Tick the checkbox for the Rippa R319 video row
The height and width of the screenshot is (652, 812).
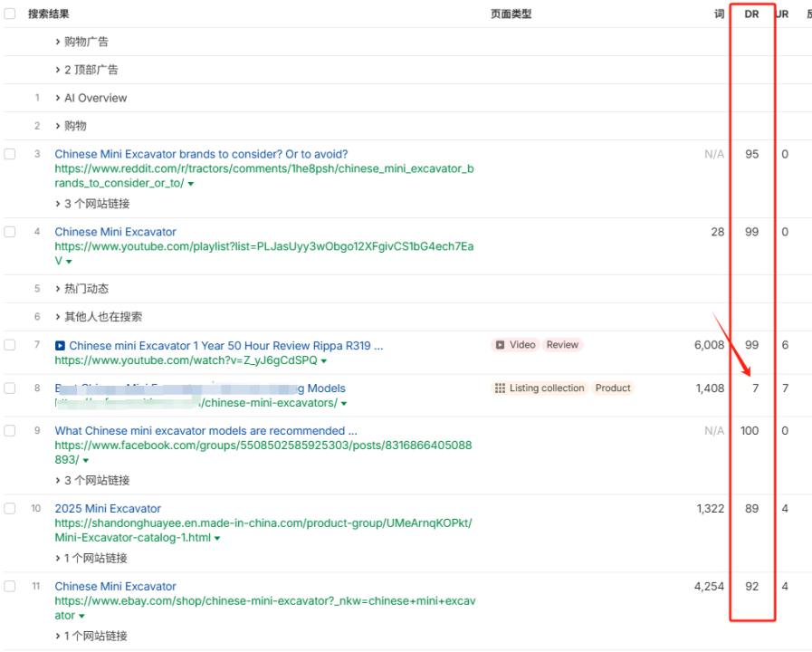tap(10, 345)
